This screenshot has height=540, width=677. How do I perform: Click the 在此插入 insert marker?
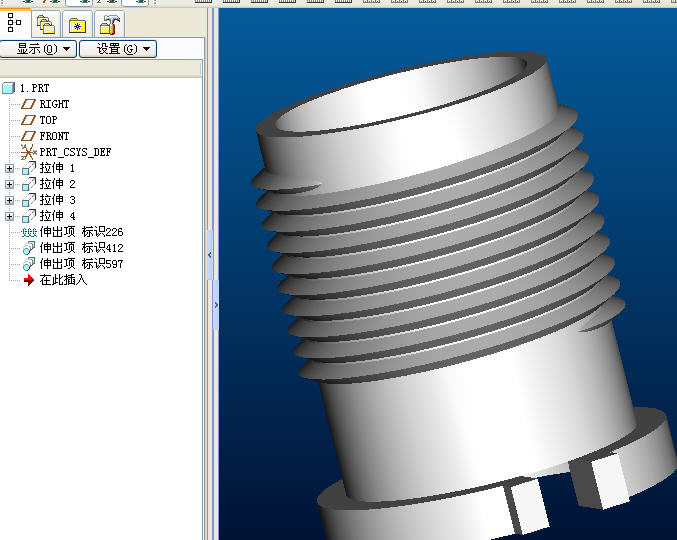tap(63, 280)
